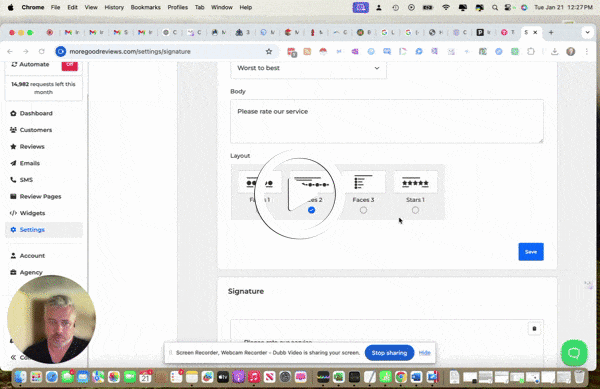This screenshot has height=389, width=600.
Task: Open the SMS section
Action: pyautogui.click(x=26, y=180)
